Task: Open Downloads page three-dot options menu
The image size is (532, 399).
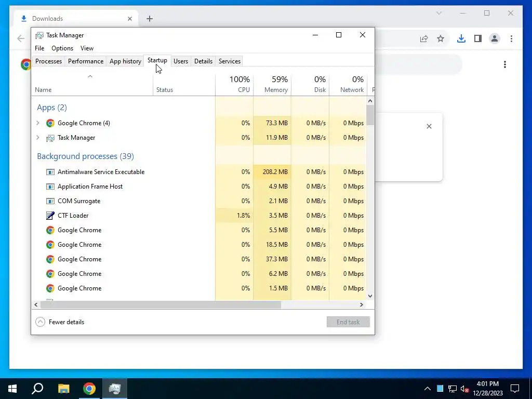Action: pos(505,64)
